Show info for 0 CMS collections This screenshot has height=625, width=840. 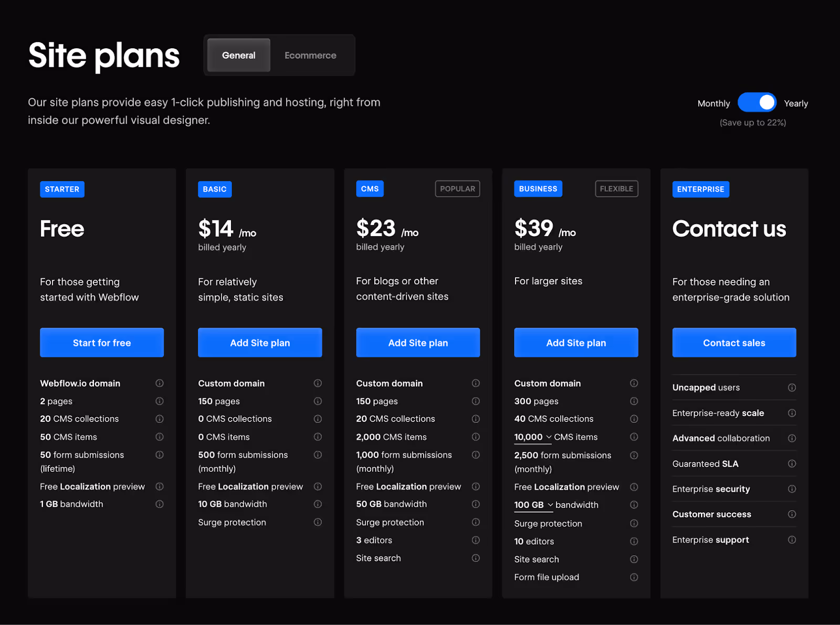point(318,419)
